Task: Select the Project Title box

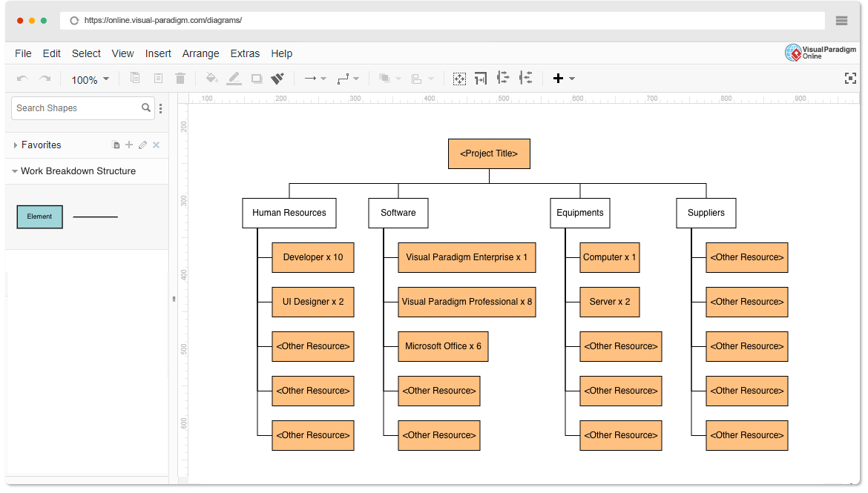Action: [x=490, y=153]
